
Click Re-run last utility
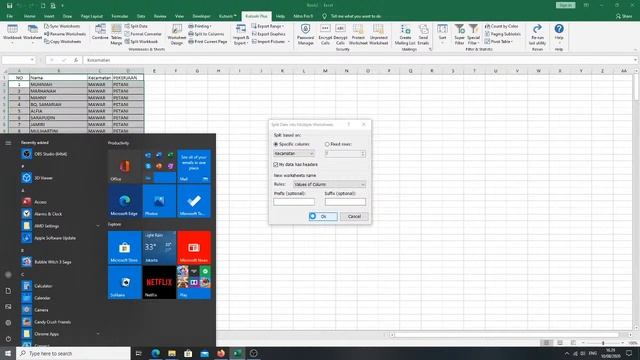click(x=537, y=34)
